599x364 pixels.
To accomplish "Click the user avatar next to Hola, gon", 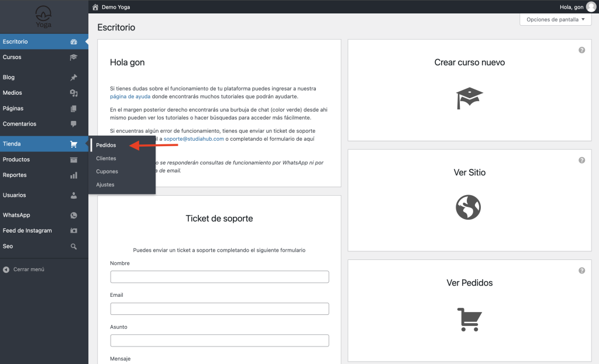I will tap(591, 7).
